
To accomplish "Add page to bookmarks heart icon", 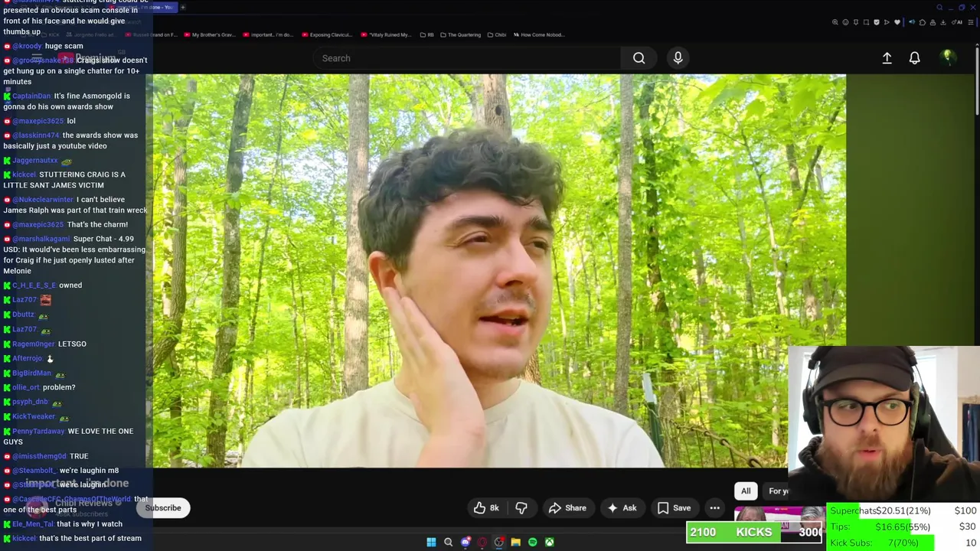I will click(x=897, y=22).
